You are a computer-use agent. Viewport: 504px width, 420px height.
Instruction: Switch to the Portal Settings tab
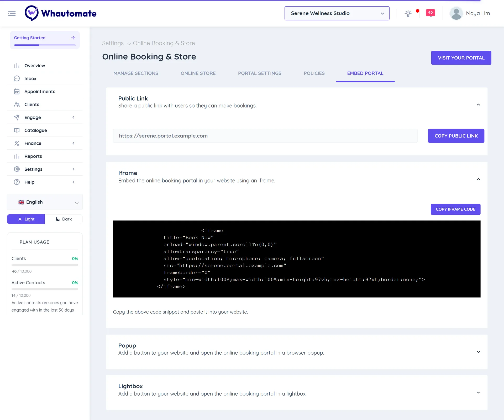point(260,73)
